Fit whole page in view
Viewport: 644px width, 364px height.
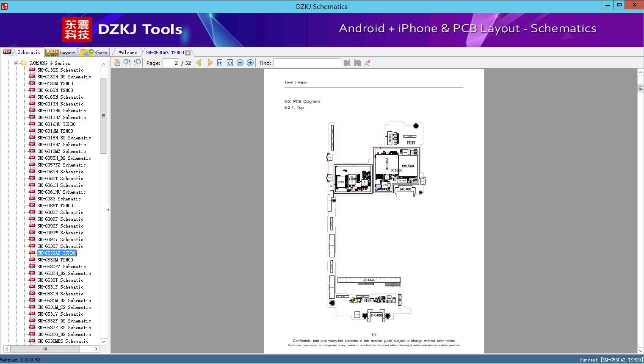pyautogui.click(x=230, y=63)
